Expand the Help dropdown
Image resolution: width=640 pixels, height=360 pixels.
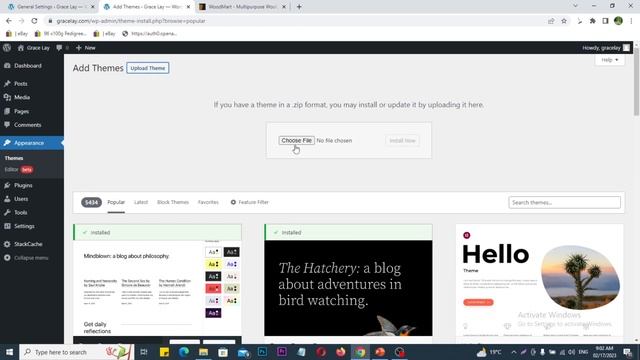[x=610, y=60]
